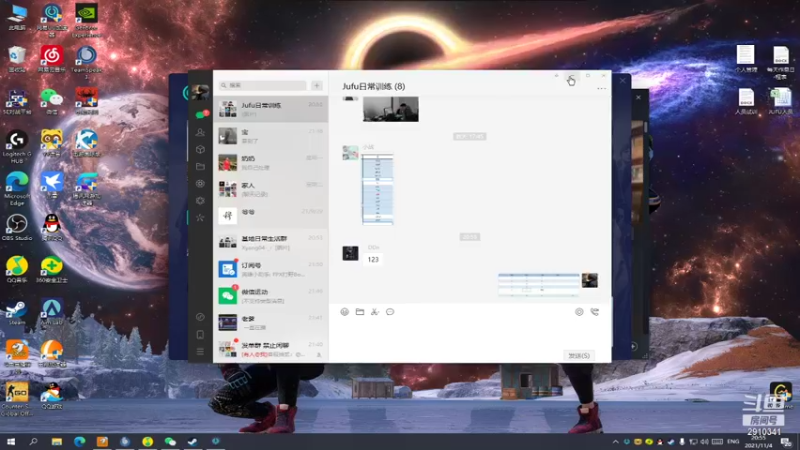Open the Jufu spreadsheet file on desktop
Image resolution: width=800 pixels, height=450 pixels.
780,101
